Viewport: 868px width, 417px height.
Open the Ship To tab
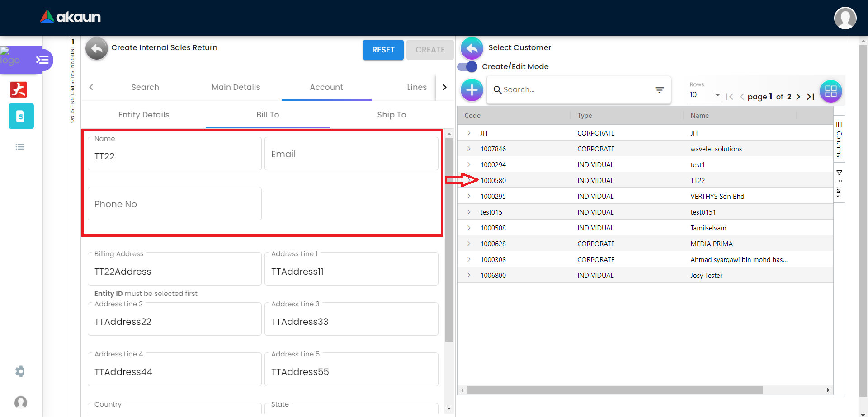(391, 115)
